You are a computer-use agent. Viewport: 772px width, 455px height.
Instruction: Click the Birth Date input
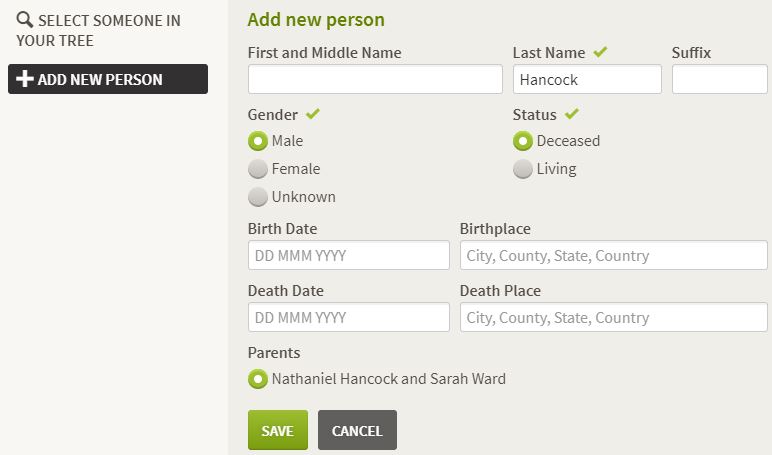tap(349, 255)
